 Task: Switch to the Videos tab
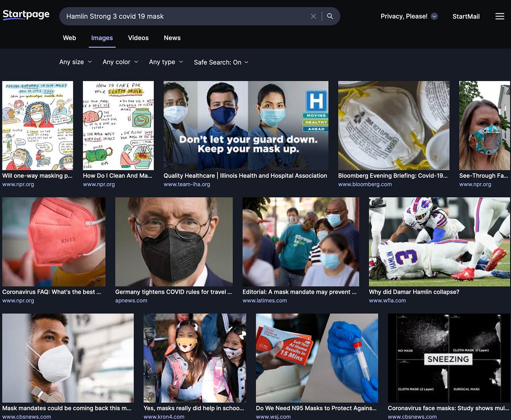(x=138, y=38)
